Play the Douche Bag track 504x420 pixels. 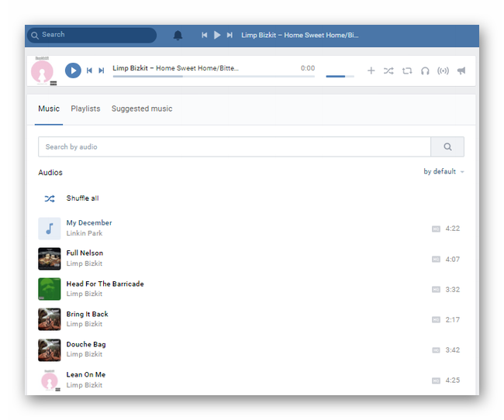tap(86, 344)
